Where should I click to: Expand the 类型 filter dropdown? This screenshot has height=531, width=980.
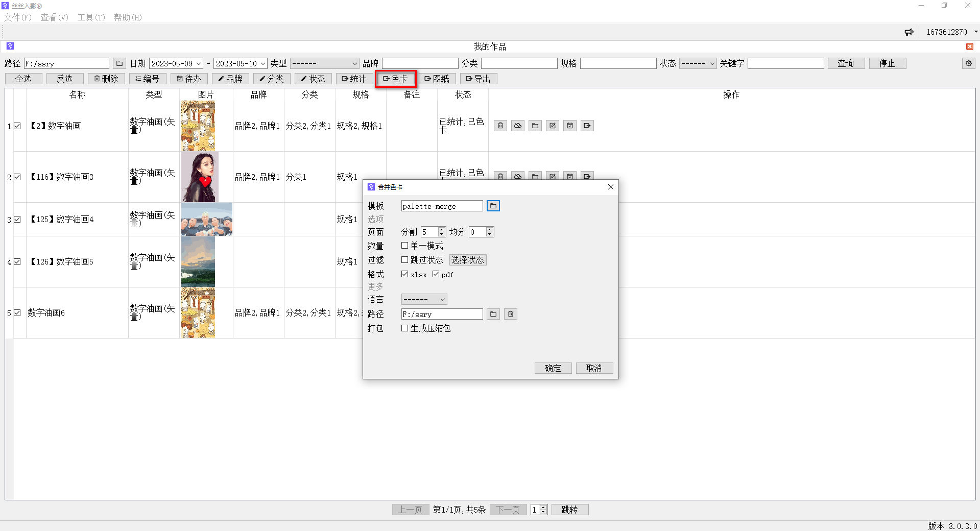click(324, 63)
